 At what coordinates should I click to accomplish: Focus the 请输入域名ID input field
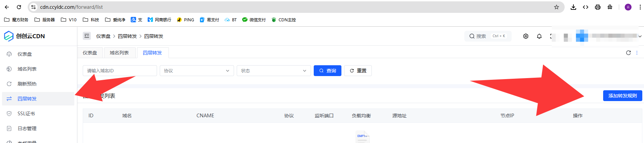[x=120, y=71]
